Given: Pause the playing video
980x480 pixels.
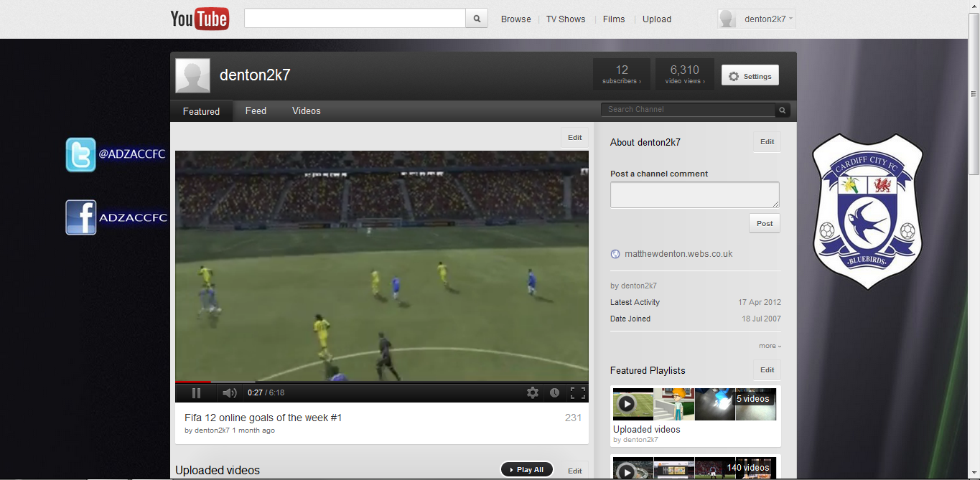Looking at the screenshot, I should click(x=196, y=393).
